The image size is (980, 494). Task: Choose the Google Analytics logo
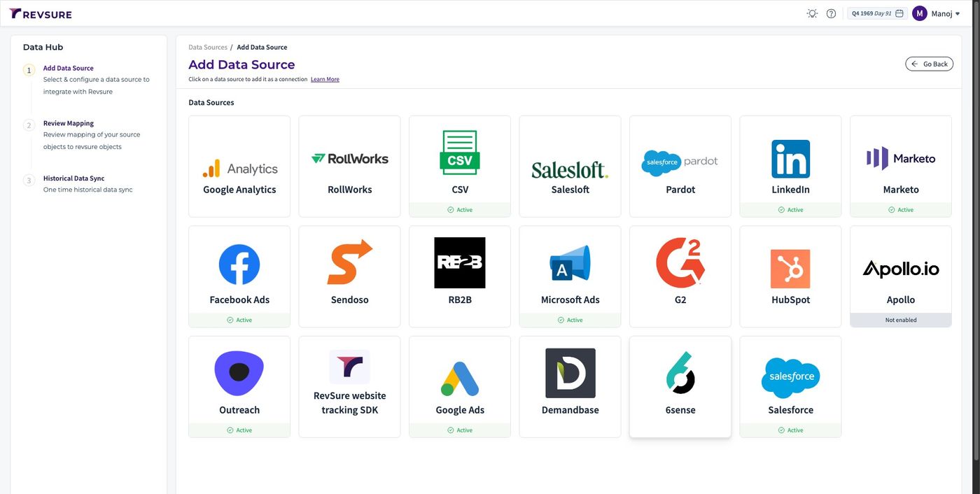click(239, 169)
